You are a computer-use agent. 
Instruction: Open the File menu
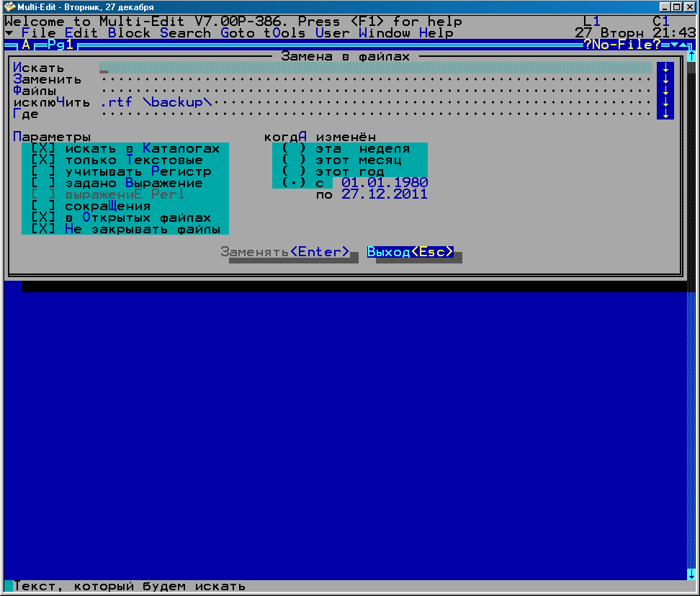tap(38, 33)
